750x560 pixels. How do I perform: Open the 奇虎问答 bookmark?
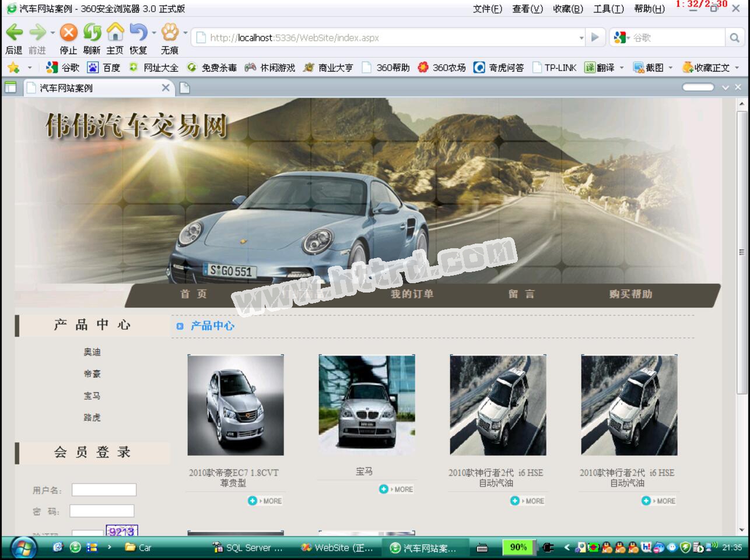click(499, 68)
